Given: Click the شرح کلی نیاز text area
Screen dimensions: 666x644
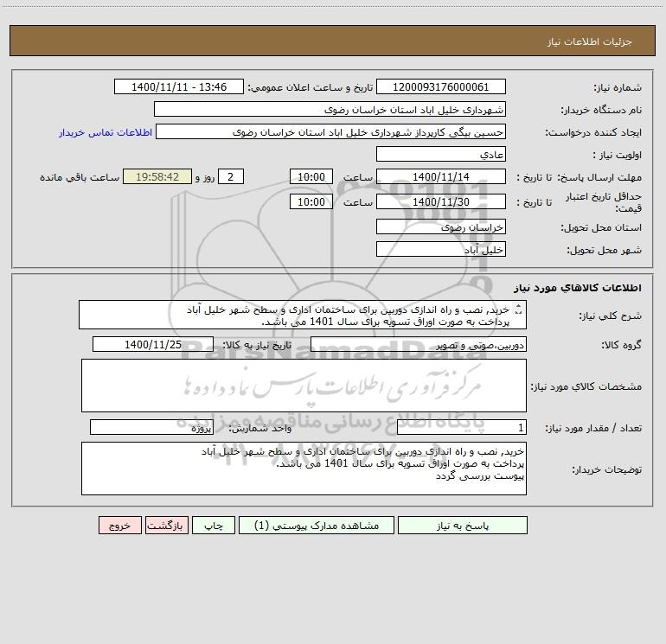Looking at the screenshot, I should tap(303, 315).
